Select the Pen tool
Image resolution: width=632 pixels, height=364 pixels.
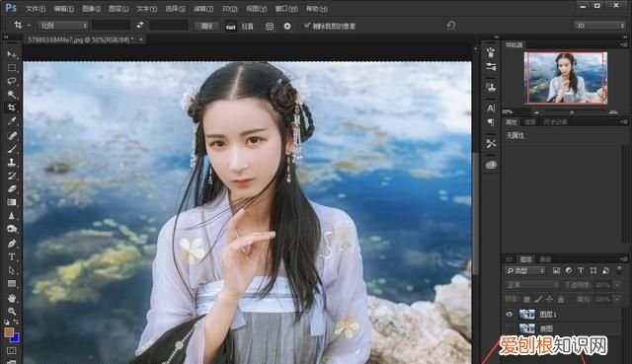(x=12, y=244)
